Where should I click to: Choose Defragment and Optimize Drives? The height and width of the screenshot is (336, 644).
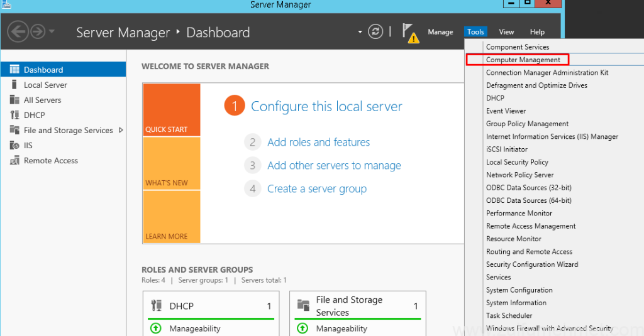pos(536,85)
